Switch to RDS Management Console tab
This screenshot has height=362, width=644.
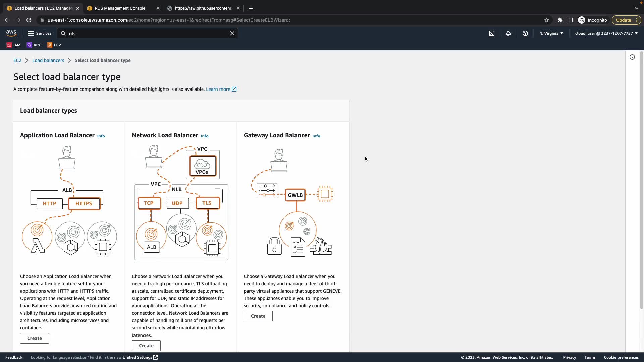(x=120, y=8)
